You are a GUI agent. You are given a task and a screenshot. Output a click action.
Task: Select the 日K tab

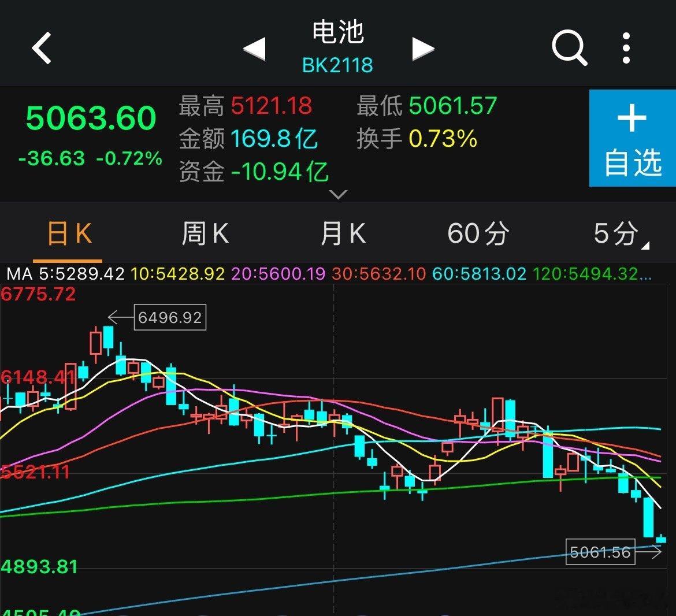pyautogui.click(x=69, y=233)
